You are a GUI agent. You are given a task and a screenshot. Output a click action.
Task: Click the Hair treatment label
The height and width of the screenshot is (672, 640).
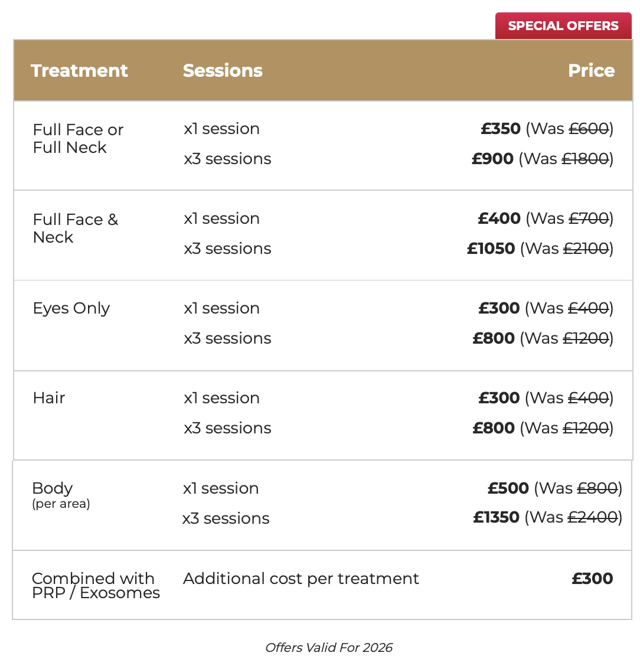pyautogui.click(x=49, y=398)
